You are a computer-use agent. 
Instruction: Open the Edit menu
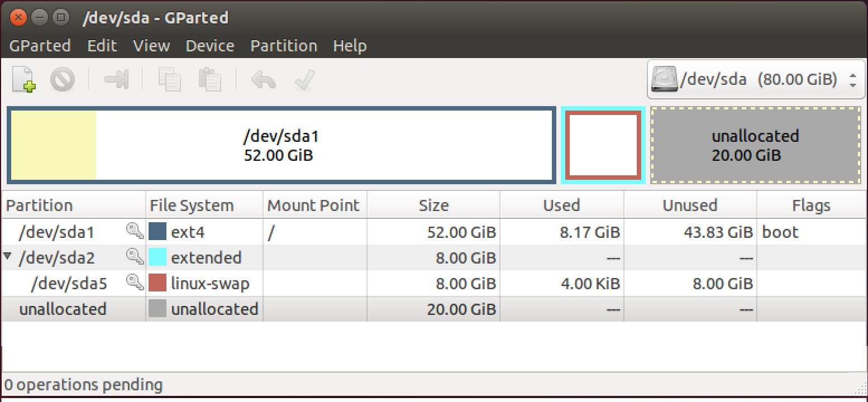(102, 46)
